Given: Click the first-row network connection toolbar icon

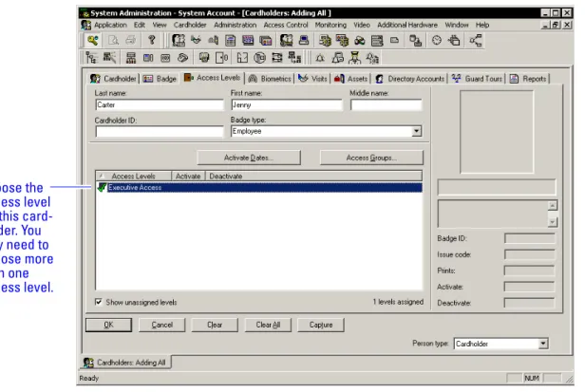Looking at the screenshot, I should pos(415,40).
